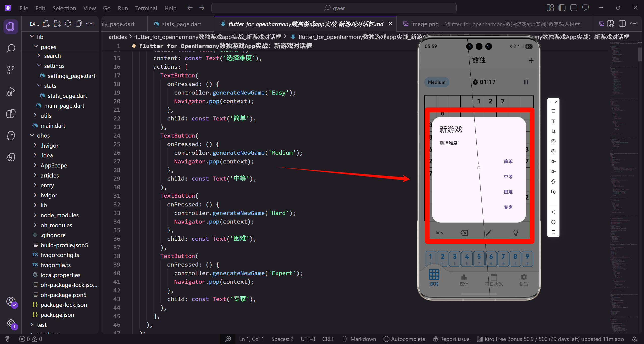Image resolution: width=644 pixels, height=344 pixels.
Task: Click the notifications bell in status bar
Action: (634, 339)
